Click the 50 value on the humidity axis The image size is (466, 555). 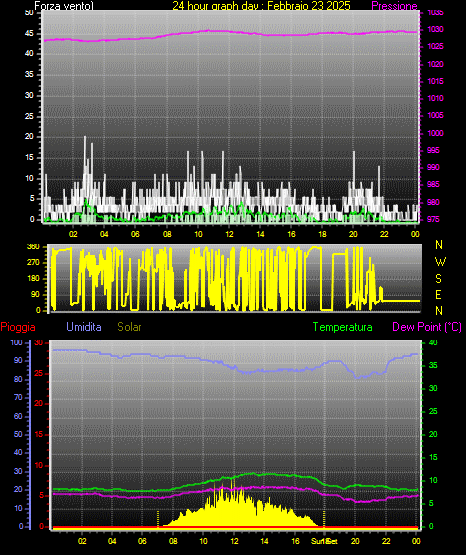[18, 434]
